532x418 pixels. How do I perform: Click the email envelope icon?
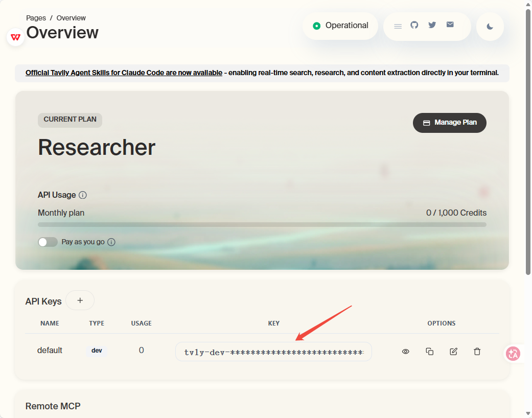tap(450, 25)
